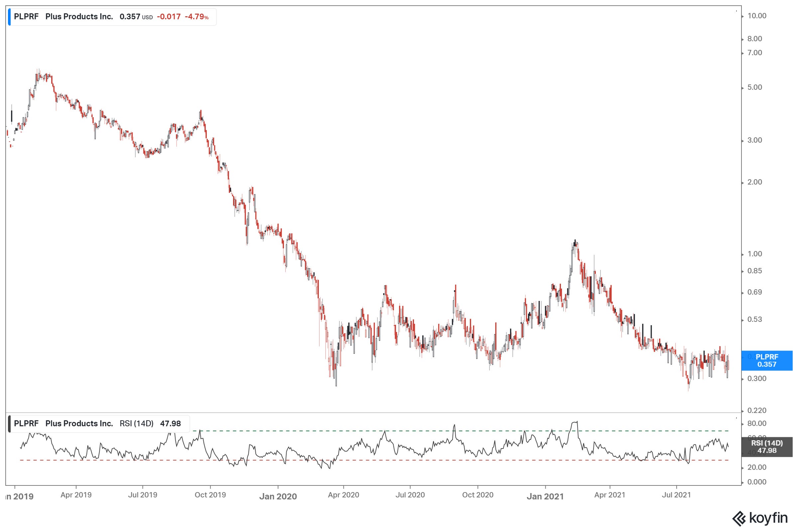Click the Jan 2020 date label

[278, 496]
